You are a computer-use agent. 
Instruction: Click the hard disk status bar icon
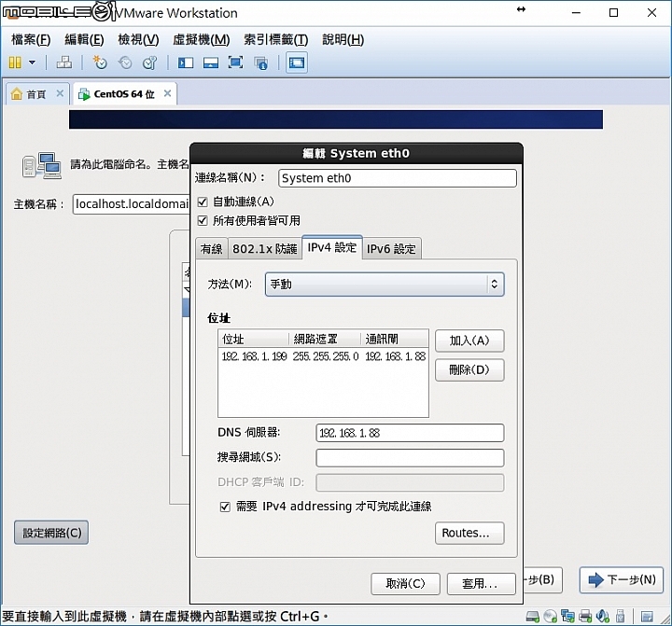coord(533,617)
